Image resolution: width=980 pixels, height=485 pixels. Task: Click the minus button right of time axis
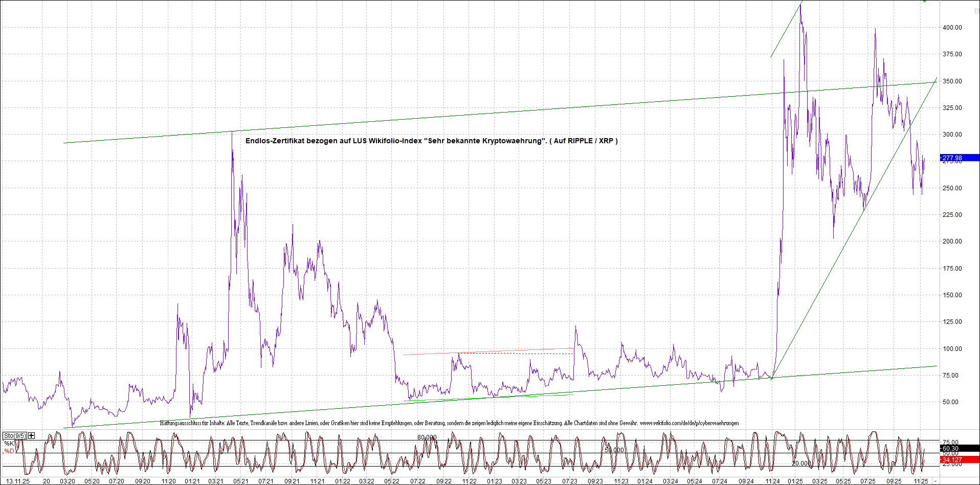[x=936, y=481]
